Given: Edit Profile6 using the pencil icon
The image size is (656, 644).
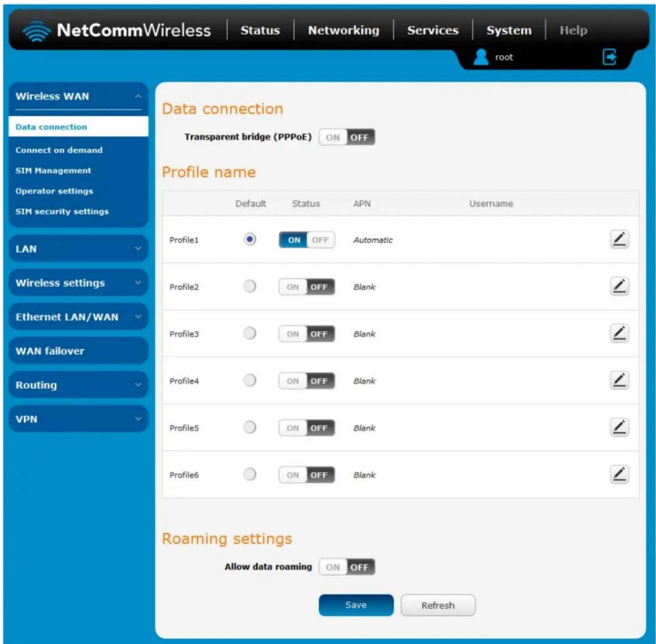Looking at the screenshot, I should pyautogui.click(x=619, y=474).
